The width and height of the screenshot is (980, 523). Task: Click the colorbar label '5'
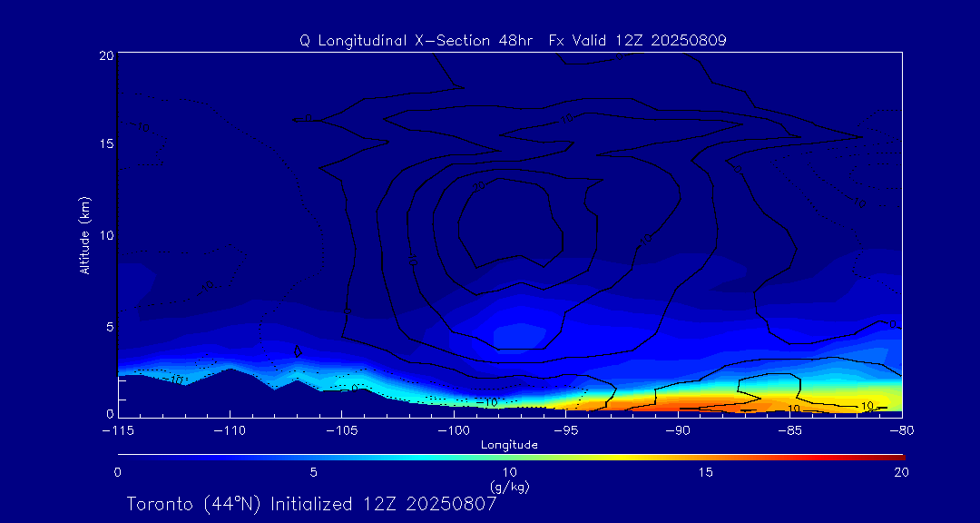313,472
